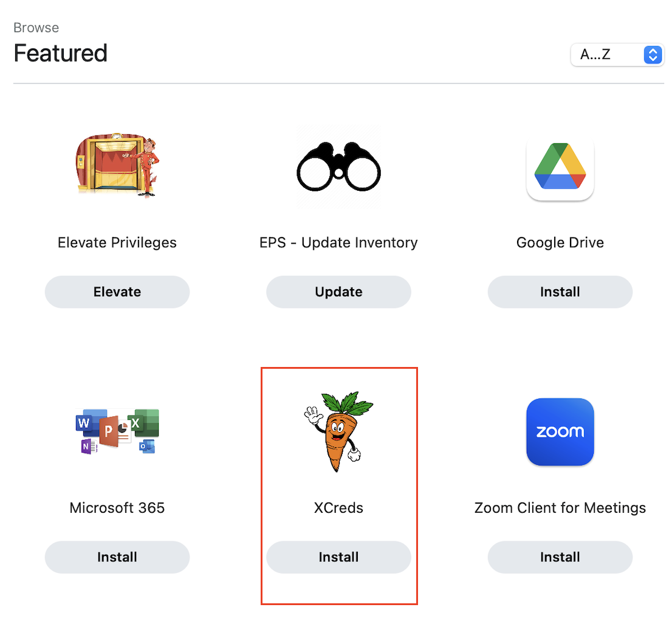672x627 pixels.
Task: Install XCreds
Action: (338, 557)
